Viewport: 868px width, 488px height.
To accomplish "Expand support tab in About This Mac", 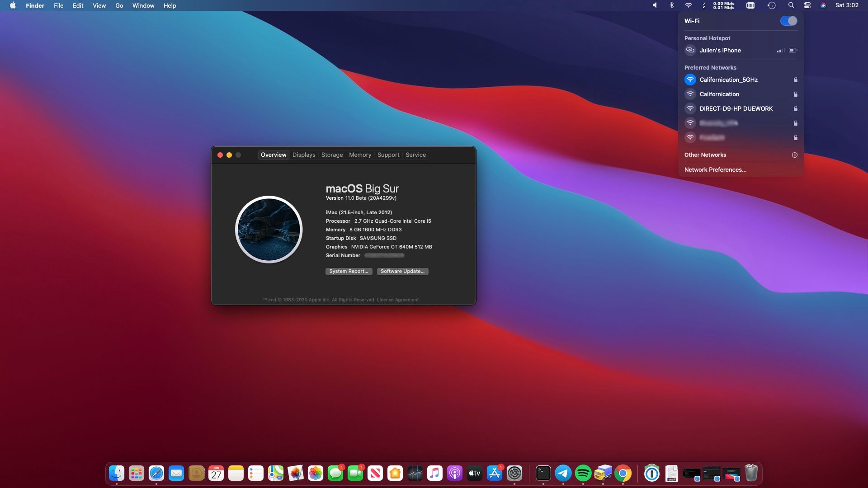I will (388, 155).
